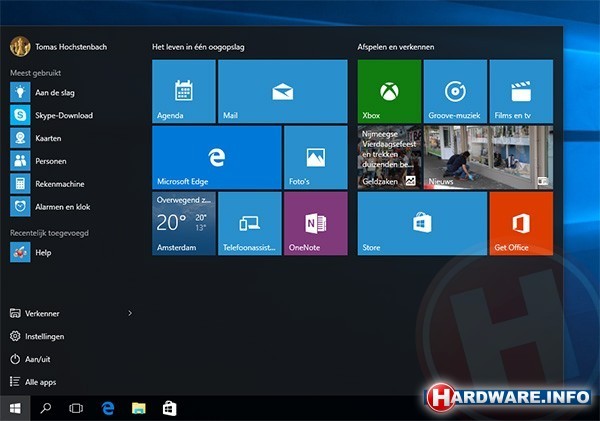Viewport: 600px width, 421px height.
Task: Open Skype-Download from most used list
Action: (x=64, y=115)
